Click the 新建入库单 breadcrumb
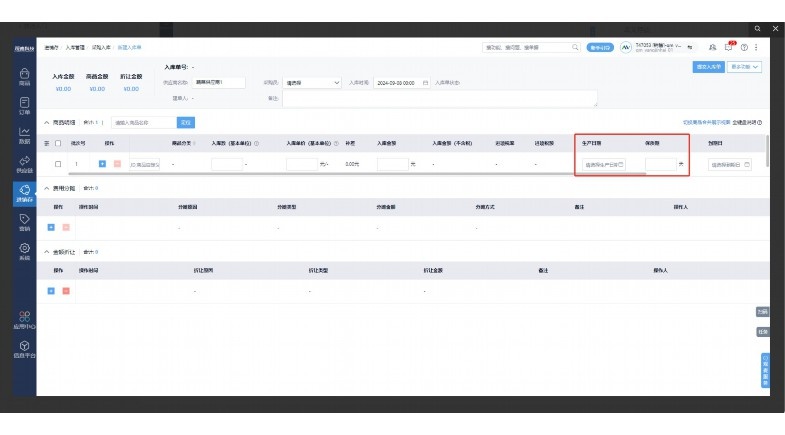Screen dimensions: 785x435 point(129,48)
